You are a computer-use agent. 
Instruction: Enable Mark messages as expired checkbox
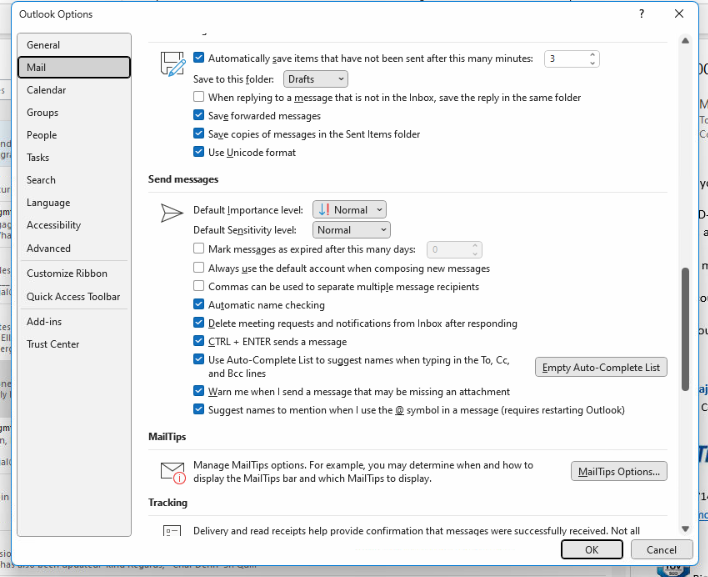click(199, 248)
